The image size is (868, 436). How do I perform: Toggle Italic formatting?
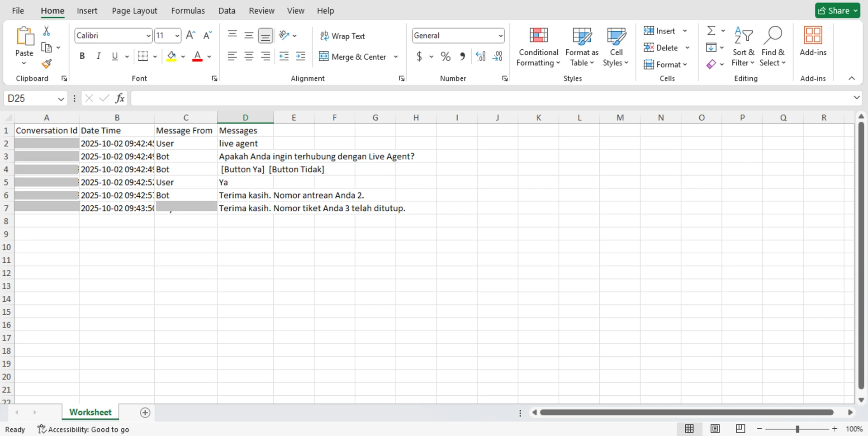(98, 57)
